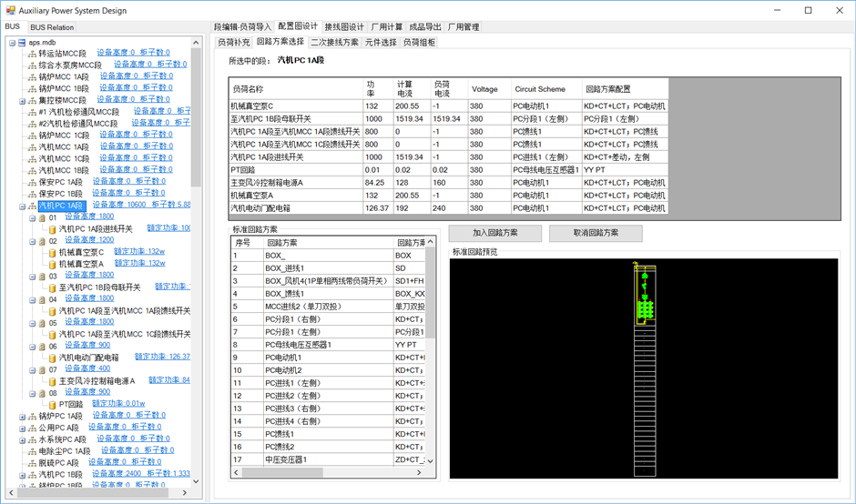Click the bus icon beside 汽机PC 1A段

pos(32,206)
